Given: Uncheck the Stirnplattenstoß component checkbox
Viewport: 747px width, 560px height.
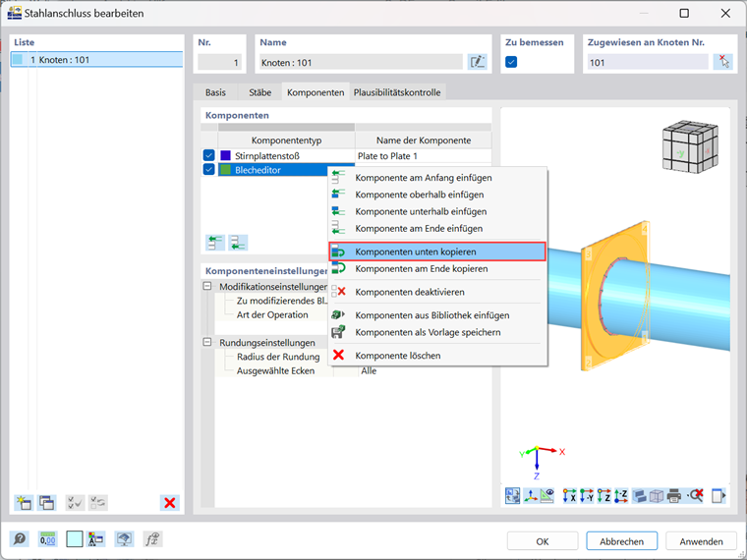Looking at the screenshot, I should pyautogui.click(x=208, y=155).
